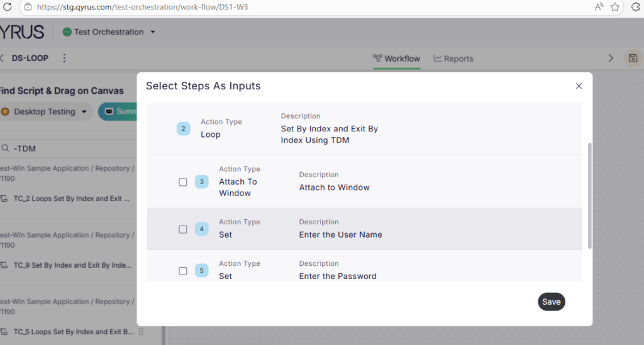
Task: Click the dialog vertical scrollbar
Action: tap(590, 195)
